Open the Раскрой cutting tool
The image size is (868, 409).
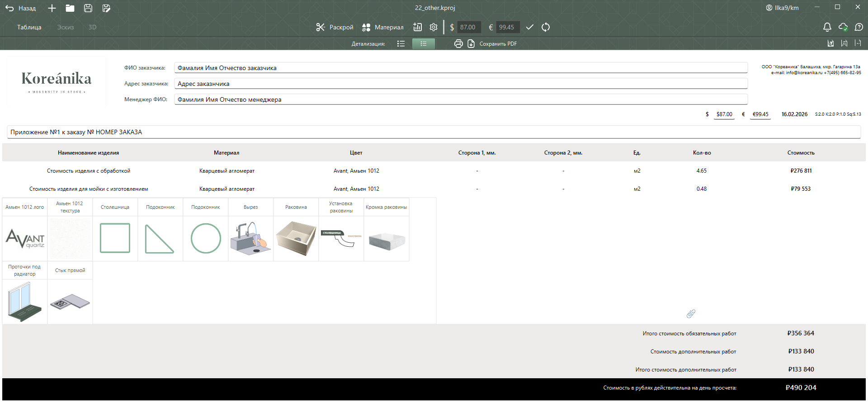(335, 27)
